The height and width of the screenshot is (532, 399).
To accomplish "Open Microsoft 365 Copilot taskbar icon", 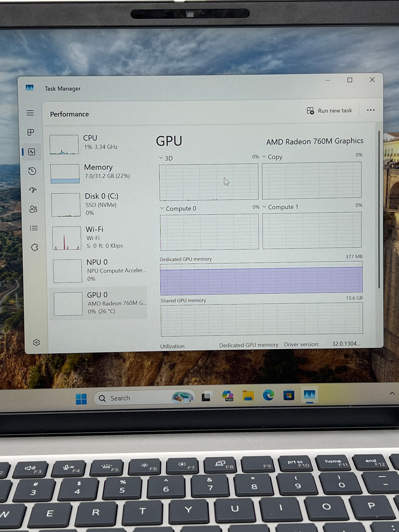I will click(x=228, y=396).
